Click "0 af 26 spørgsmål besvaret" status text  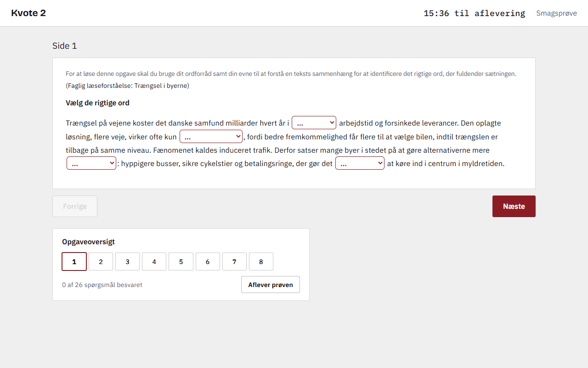click(x=102, y=285)
